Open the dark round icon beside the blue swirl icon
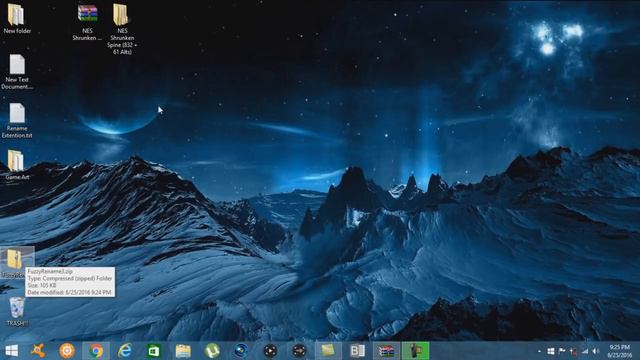 [x=270, y=351]
